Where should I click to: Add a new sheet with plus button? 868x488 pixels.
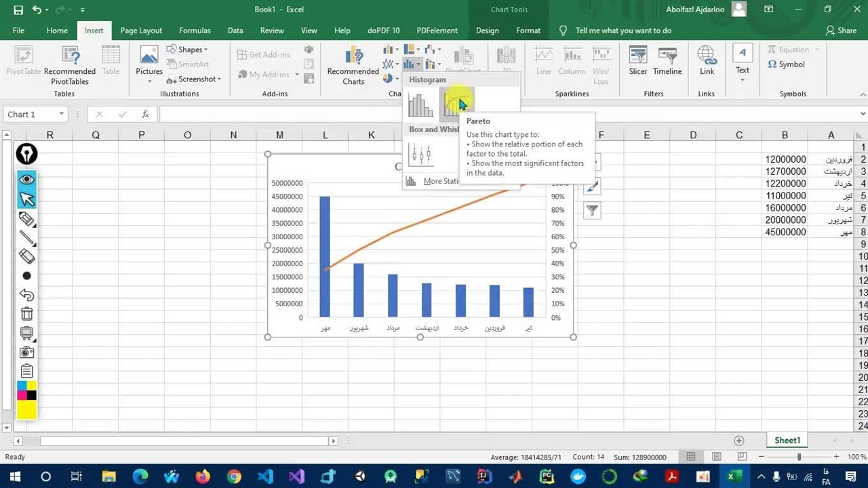click(x=739, y=441)
